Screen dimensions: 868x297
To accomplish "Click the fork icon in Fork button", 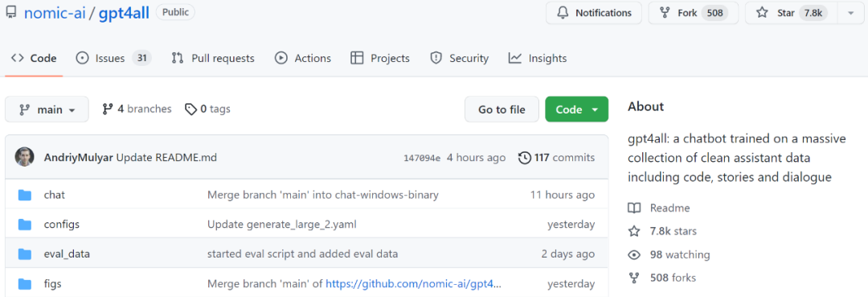I will 665,13.
